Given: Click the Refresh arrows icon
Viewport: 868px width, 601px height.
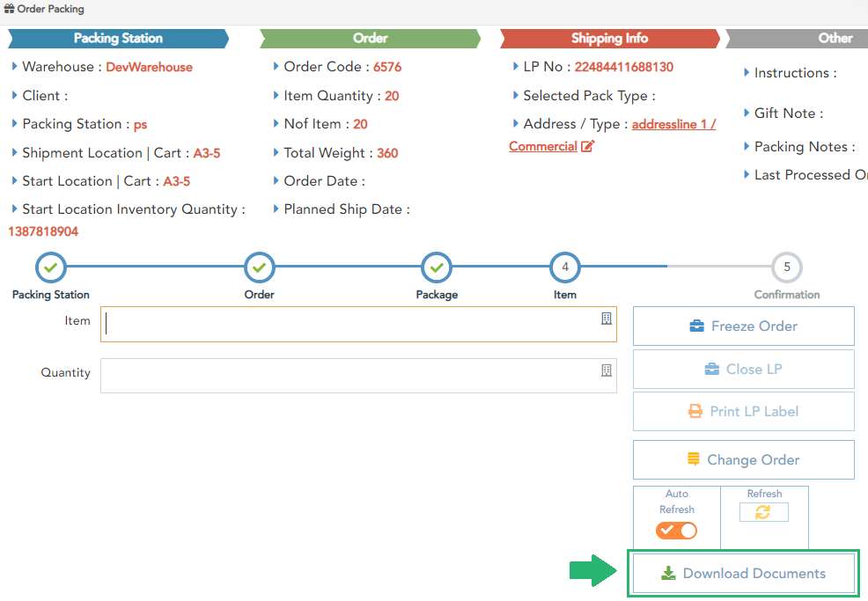Looking at the screenshot, I should [x=763, y=512].
